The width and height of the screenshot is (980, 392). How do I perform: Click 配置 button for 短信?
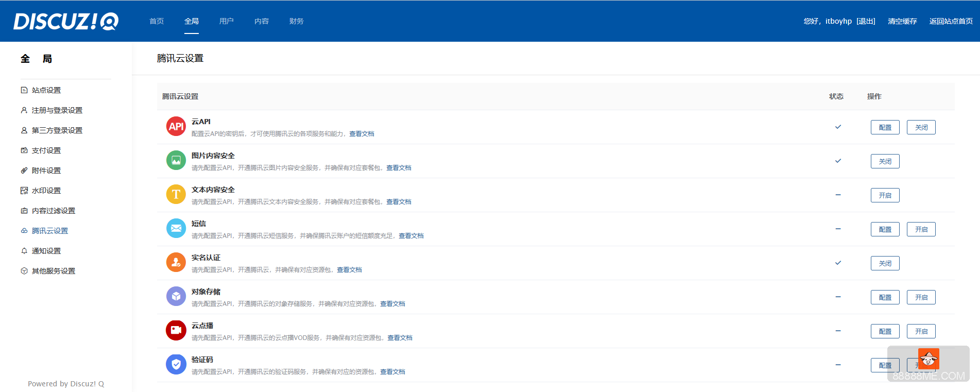885,229
